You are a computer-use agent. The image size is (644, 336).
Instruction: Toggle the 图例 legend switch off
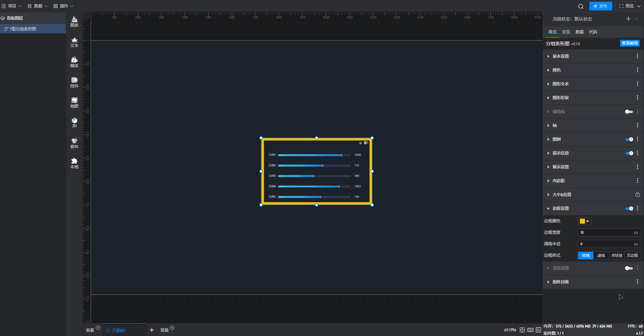[629, 139]
